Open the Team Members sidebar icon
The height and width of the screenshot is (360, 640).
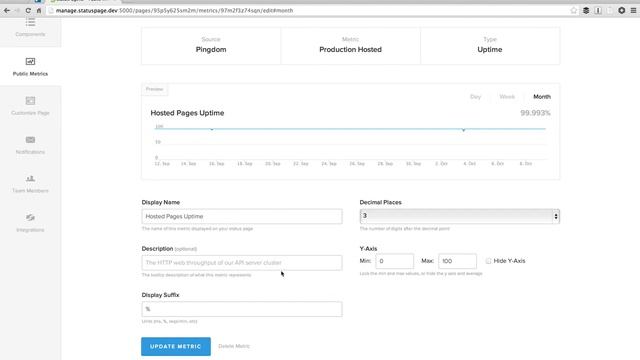pyautogui.click(x=30, y=179)
